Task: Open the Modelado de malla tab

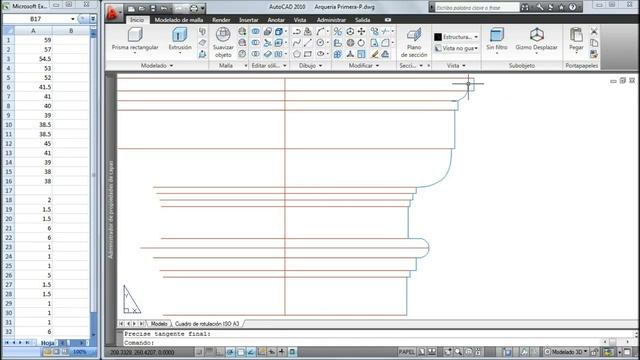Action: pos(179,20)
